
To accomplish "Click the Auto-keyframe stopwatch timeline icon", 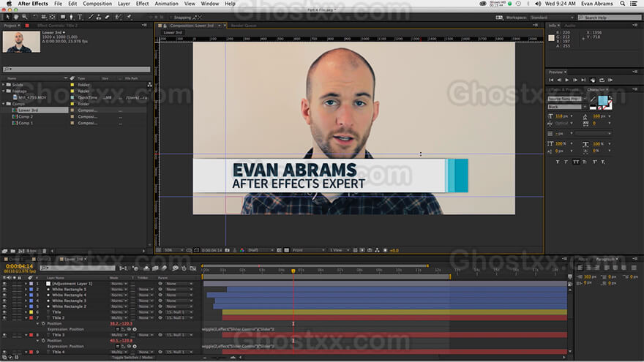I will (x=184, y=268).
